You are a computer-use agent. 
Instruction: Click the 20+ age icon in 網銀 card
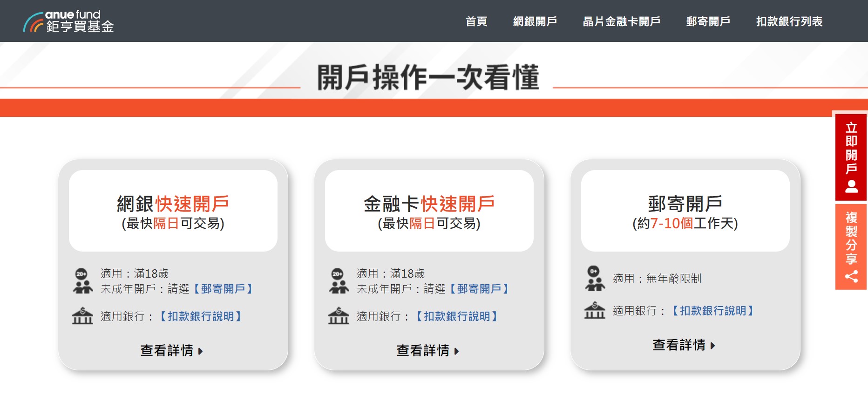click(x=82, y=281)
